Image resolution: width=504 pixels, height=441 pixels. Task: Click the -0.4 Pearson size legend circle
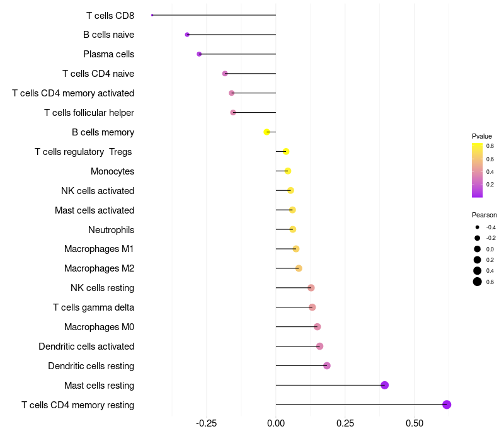tap(478, 227)
